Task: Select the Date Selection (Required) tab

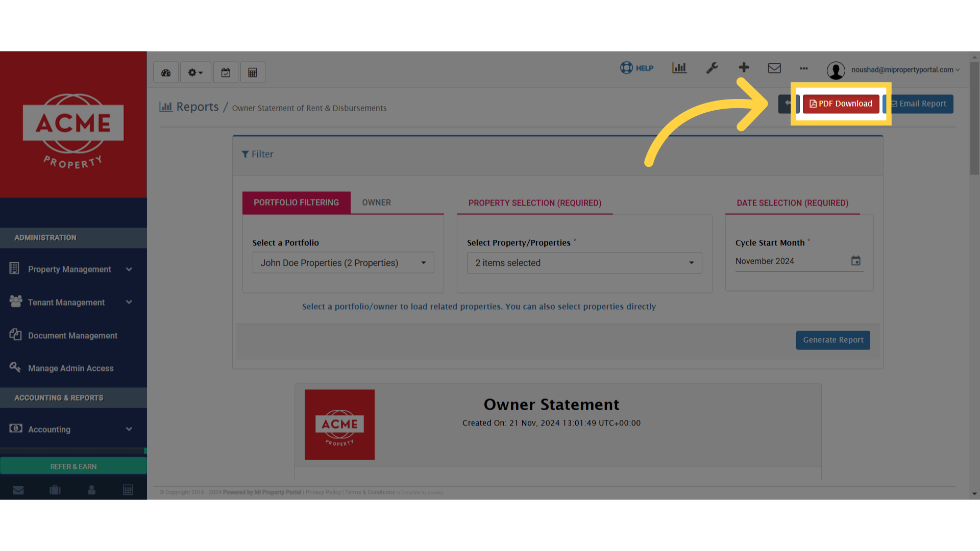Action: tap(792, 203)
